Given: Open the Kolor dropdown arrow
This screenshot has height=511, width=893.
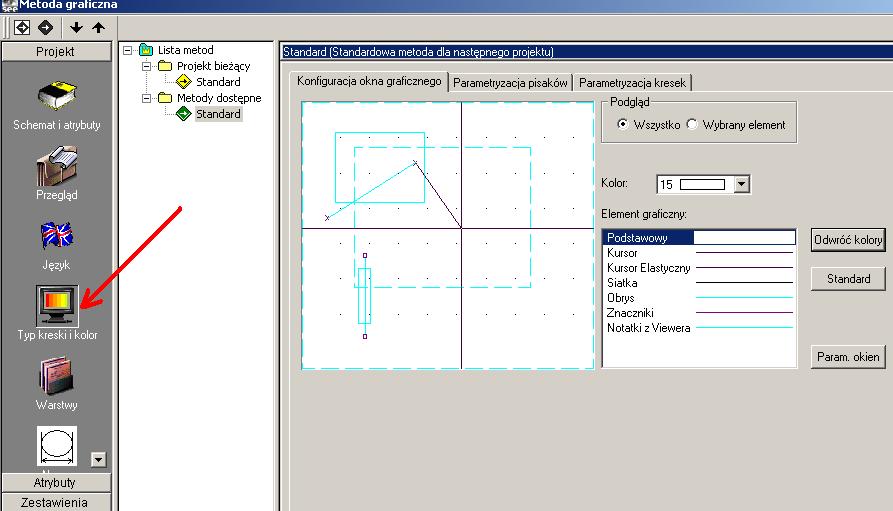Looking at the screenshot, I should pos(741,184).
